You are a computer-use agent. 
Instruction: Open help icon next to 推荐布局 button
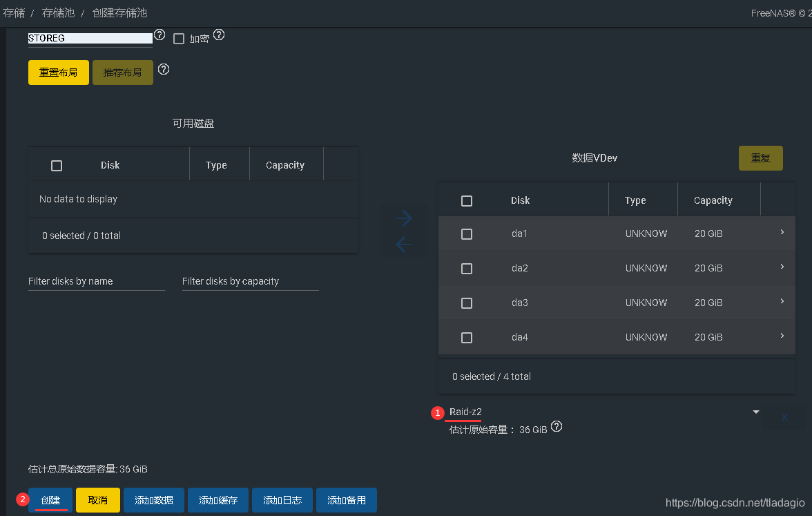pyautogui.click(x=164, y=69)
